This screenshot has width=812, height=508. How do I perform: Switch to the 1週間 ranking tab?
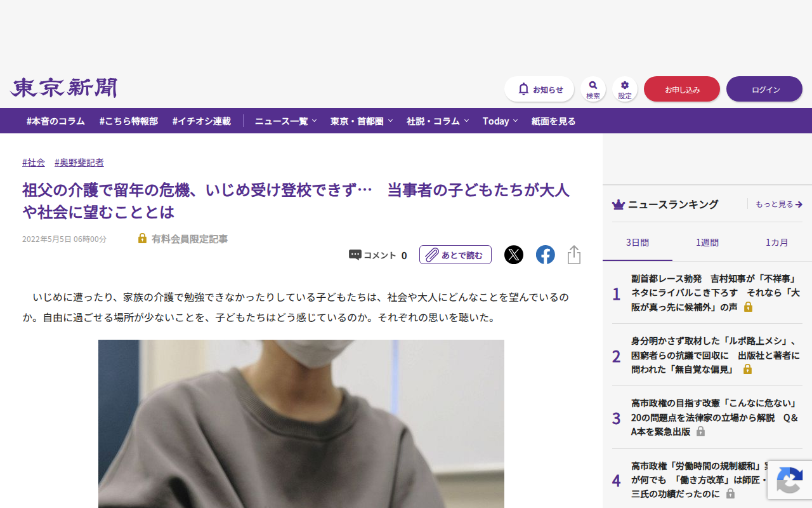pyautogui.click(x=707, y=243)
